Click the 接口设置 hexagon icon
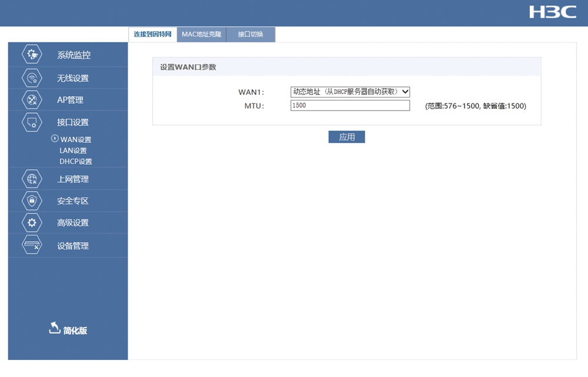This screenshot has width=588, height=377. (x=32, y=122)
